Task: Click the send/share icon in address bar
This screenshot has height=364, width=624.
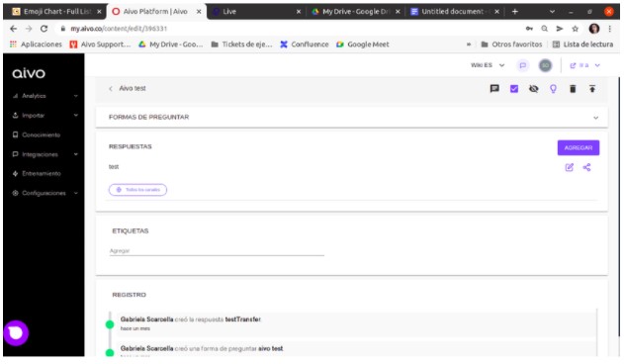Action: [560, 29]
